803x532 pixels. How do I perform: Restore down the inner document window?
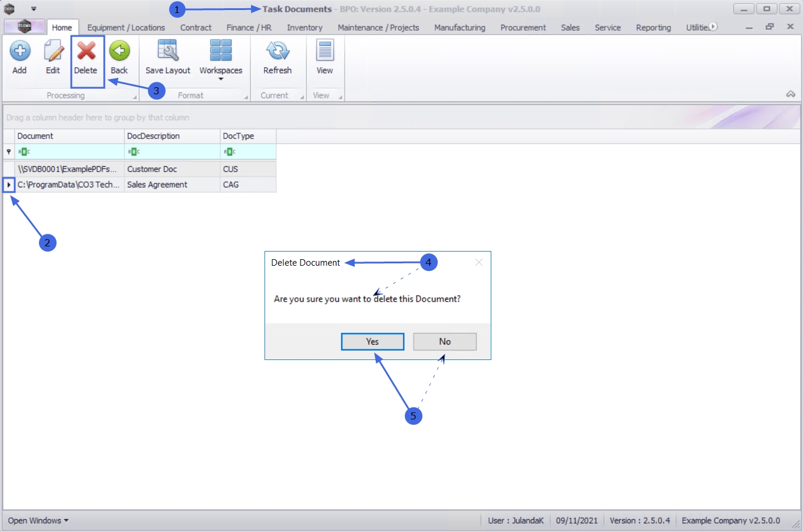coord(769,27)
